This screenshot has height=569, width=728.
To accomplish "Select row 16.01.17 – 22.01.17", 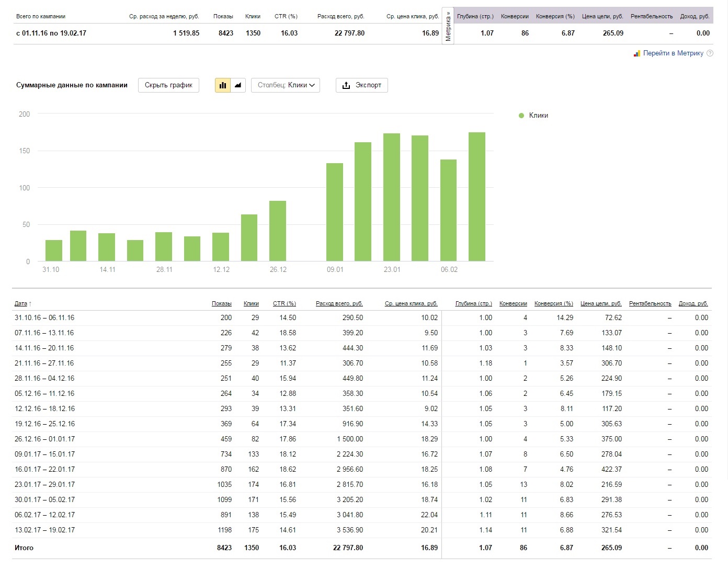I will 362,470.
